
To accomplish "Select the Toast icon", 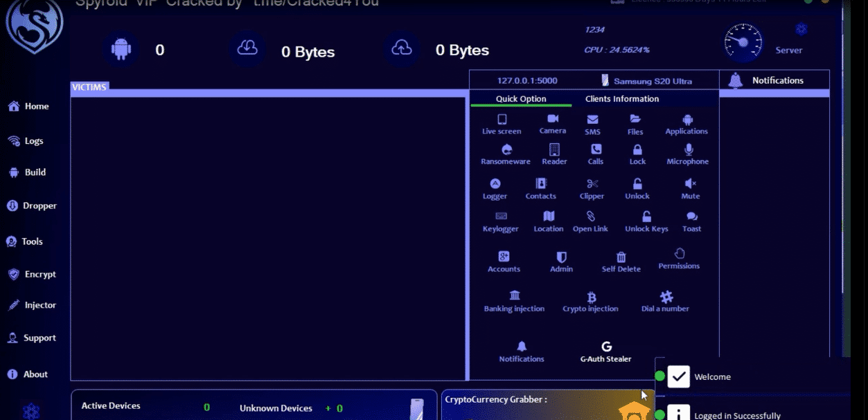I will 691,217.
